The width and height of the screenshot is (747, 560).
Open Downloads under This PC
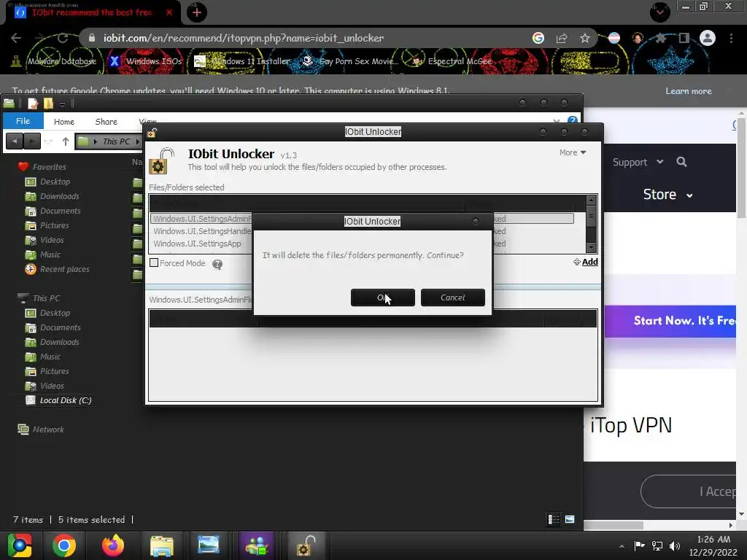pyautogui.click(x=60, y=342)
